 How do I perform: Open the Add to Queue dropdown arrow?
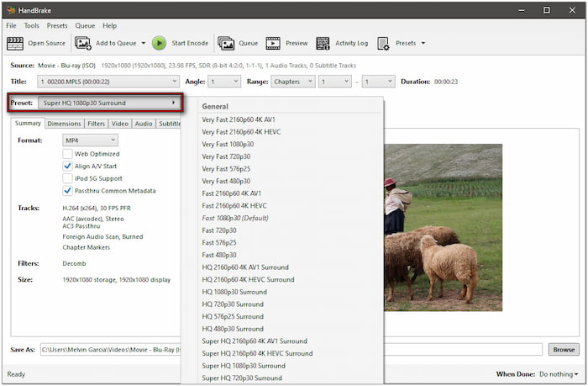coord(144,43)
